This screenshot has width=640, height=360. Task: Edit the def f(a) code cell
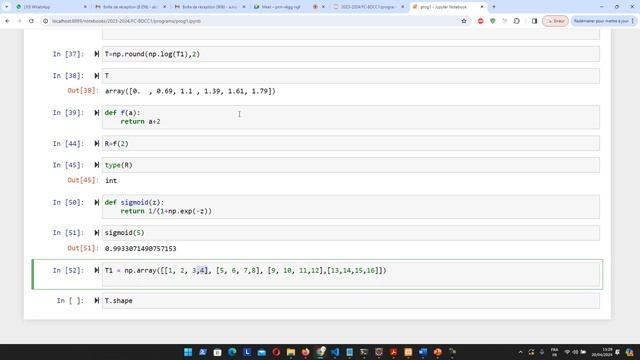pyautogui.click(x=351, y=117)
